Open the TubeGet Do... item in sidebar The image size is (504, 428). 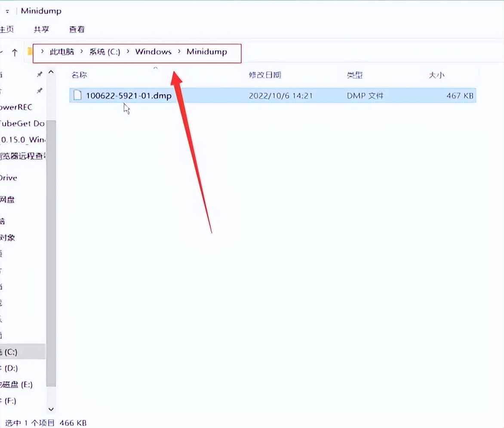[22, 123]
